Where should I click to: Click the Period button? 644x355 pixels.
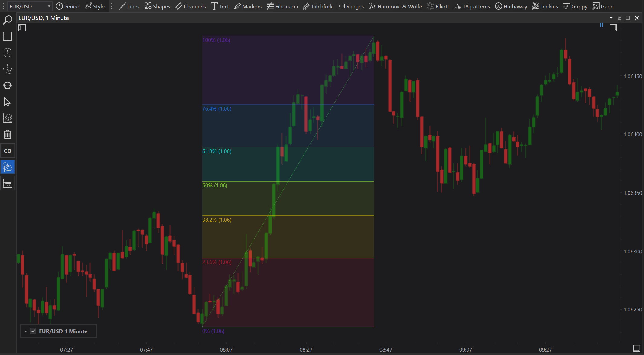[x=67, y=6]
